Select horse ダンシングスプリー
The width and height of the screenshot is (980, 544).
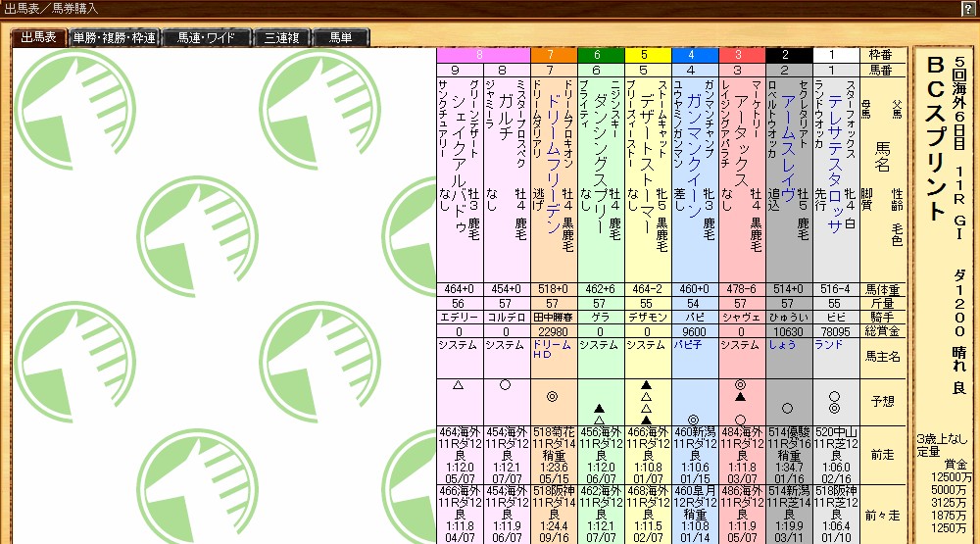pos(600,163)
